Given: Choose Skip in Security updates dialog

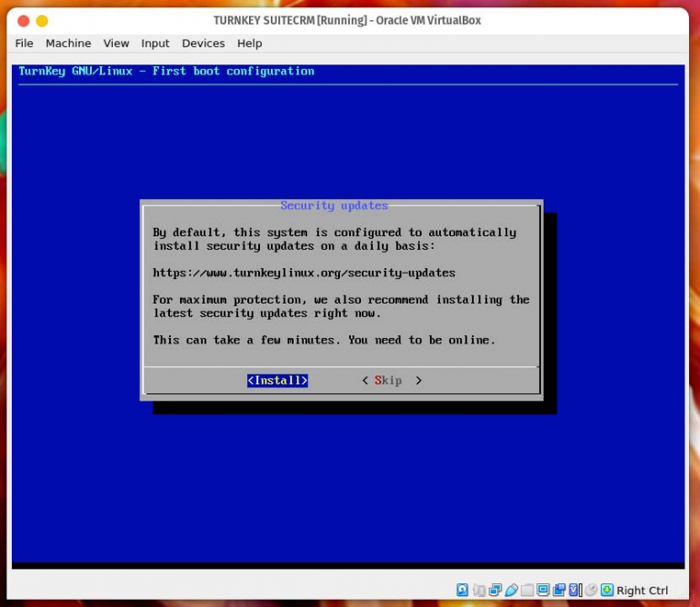Looking at the screenshot, I should (x=392, y=380).
